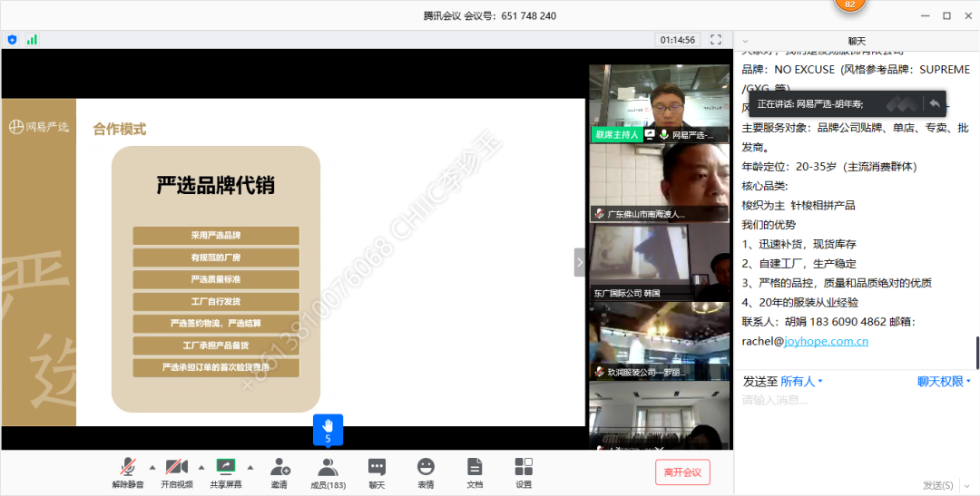This screenshot has width=980, height=496.
Task: Check the green network signal icon
Action: (32, 40)
